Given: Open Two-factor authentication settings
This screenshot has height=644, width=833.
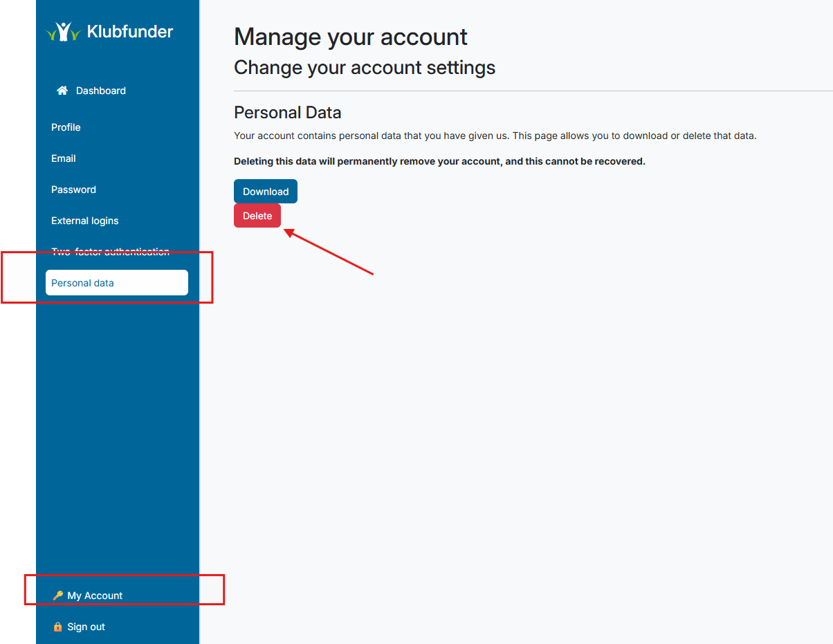Looking at the screenshot, I should pos(110,252).
